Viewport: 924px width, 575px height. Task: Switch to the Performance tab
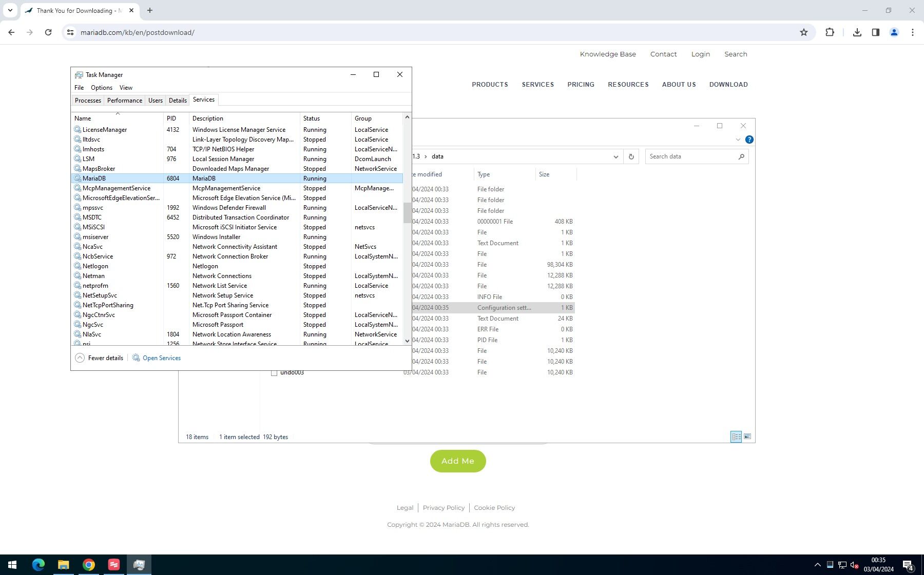tap(125, 101)
